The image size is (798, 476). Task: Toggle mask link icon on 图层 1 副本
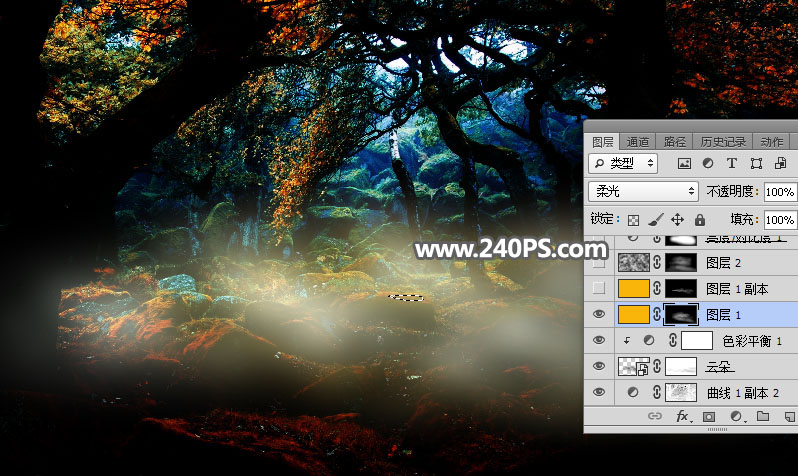657,288
